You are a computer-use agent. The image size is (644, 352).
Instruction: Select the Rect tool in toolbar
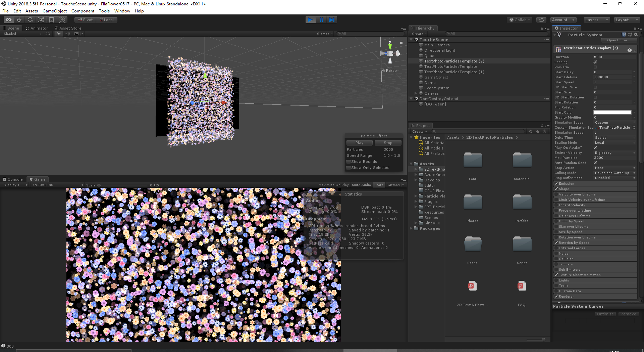pos(51,20)
